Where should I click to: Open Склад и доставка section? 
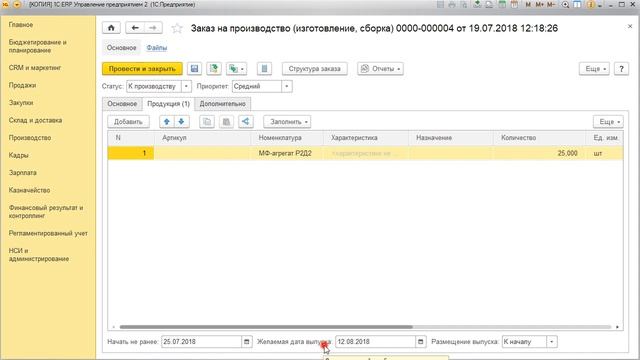click(x=36, y=120)
